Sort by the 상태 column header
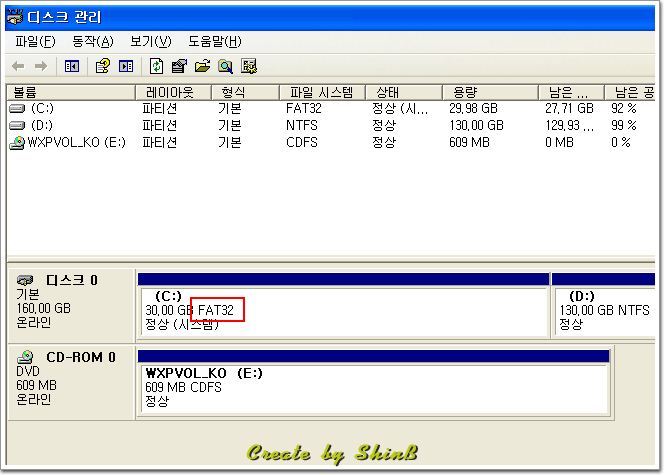 404,92
